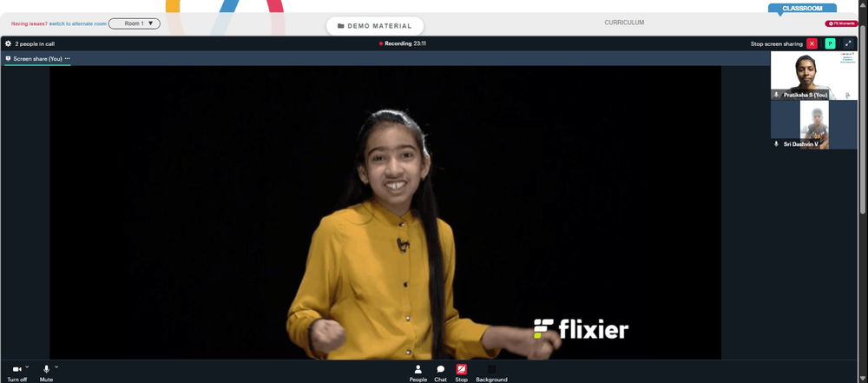This screenshot has height=383, width=868.
Task: Click the PS Moments button
Action: pyautogui.click(x=841, y=23)
